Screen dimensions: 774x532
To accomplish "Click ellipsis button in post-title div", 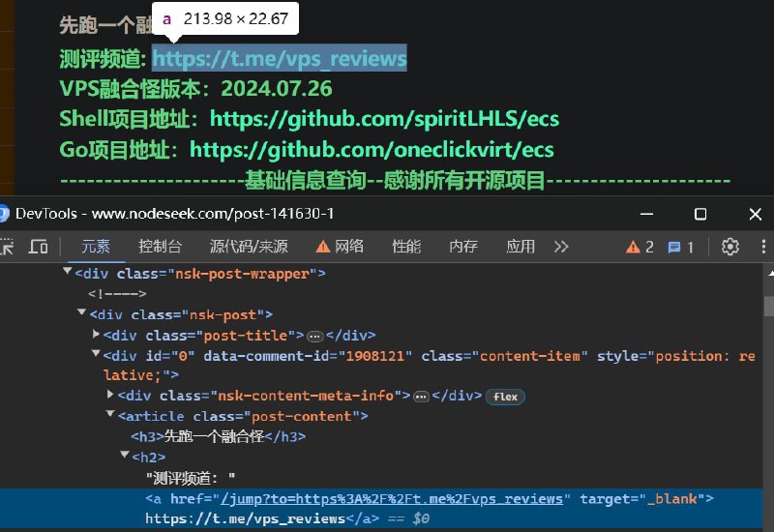I will point(314,336).
